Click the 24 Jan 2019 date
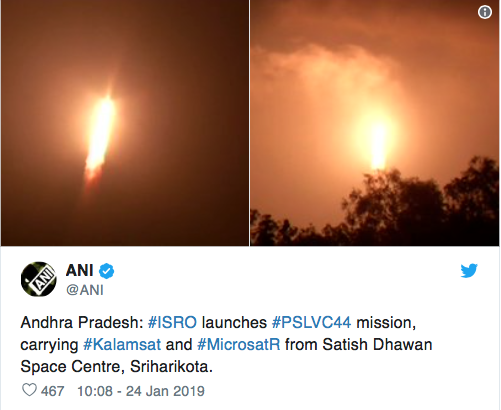The width and height of the screenshot is (501, 410). point(165,391)
